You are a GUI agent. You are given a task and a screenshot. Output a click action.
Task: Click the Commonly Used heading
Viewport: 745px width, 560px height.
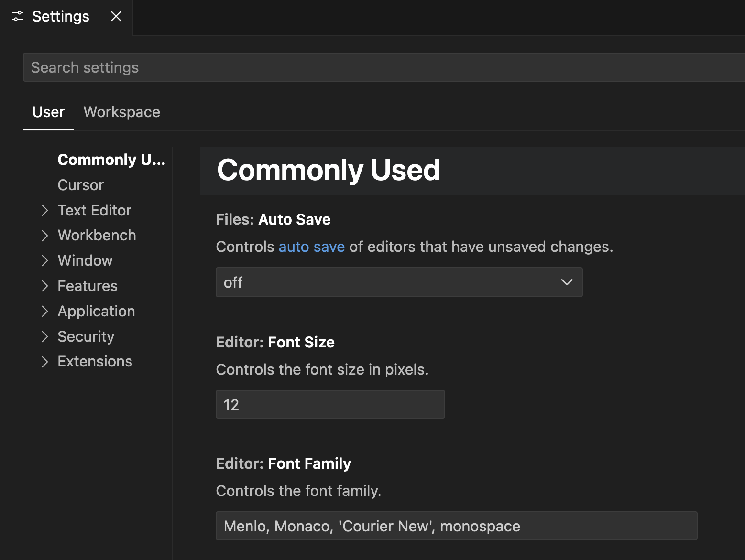pos(329,170)
